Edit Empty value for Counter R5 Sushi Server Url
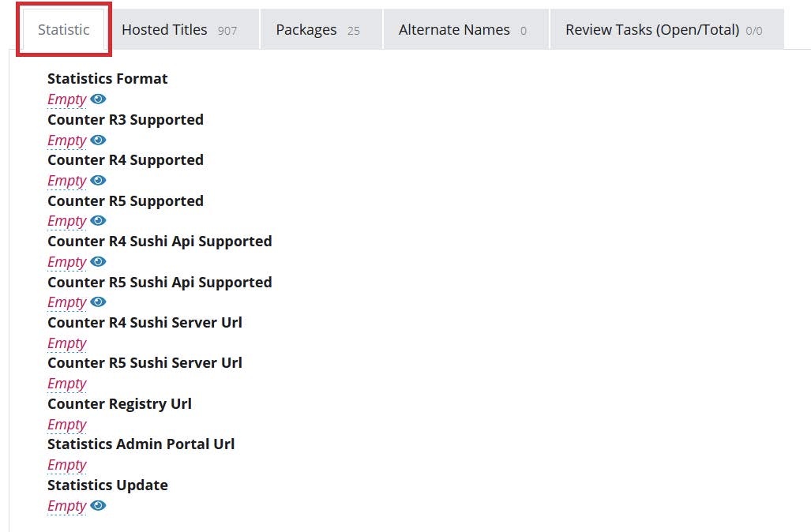 66,384
